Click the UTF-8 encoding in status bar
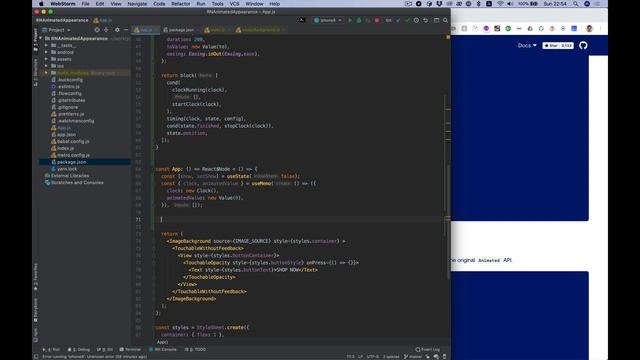Viewport: 640px width, 360px height. (373, 356)
